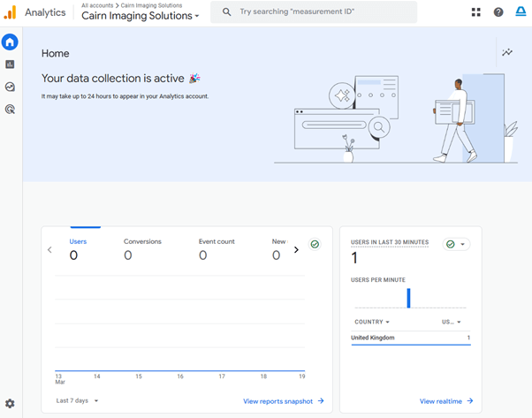
Task: Click the data quality checkmark on overview card
Action: point(315,244)
